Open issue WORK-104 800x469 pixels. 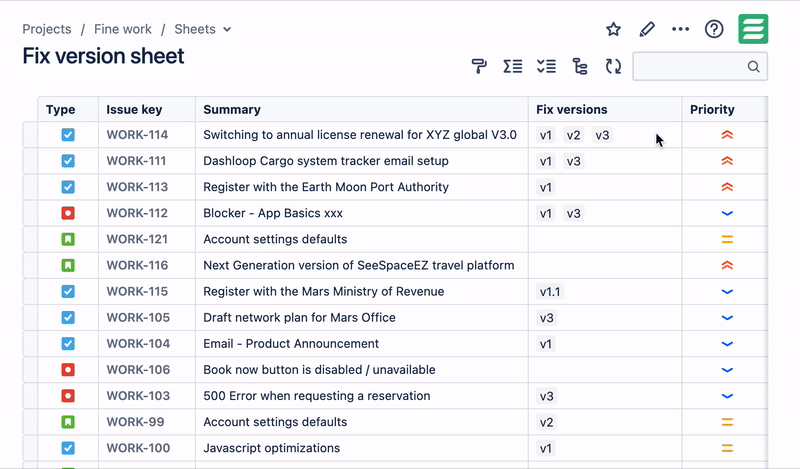point(138,343)
